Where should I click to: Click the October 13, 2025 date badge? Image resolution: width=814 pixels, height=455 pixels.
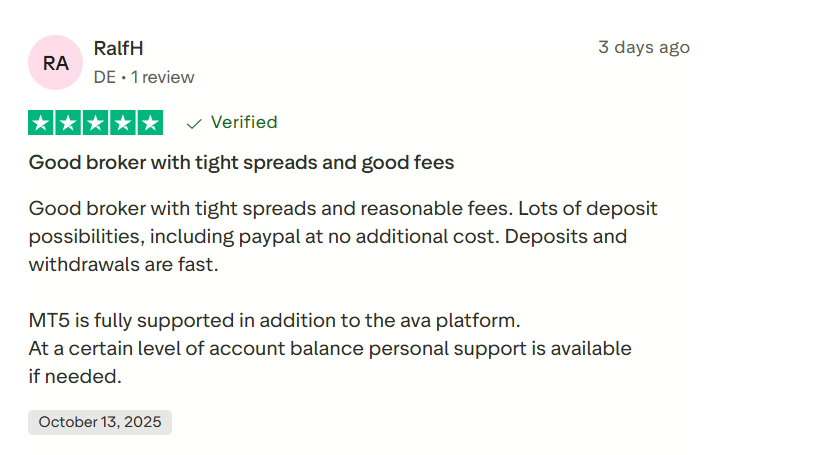100,422
